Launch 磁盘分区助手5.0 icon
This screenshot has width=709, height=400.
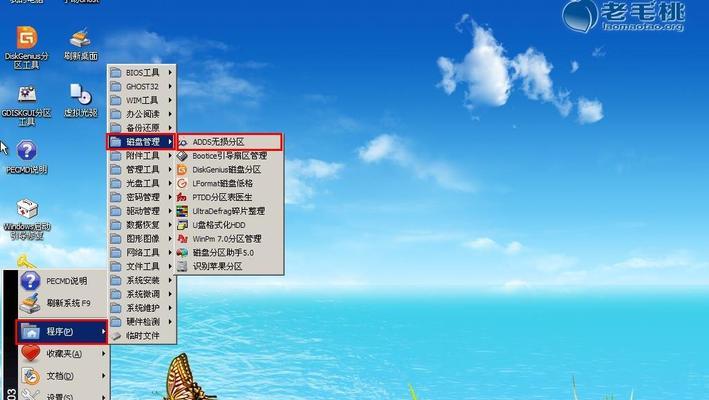[182, 253]
